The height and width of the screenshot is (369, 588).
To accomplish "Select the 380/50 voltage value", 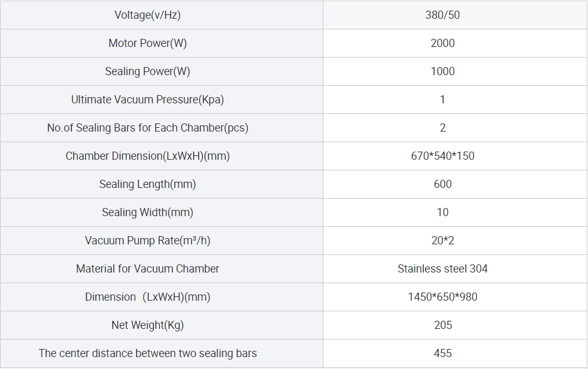I will 443,15.
